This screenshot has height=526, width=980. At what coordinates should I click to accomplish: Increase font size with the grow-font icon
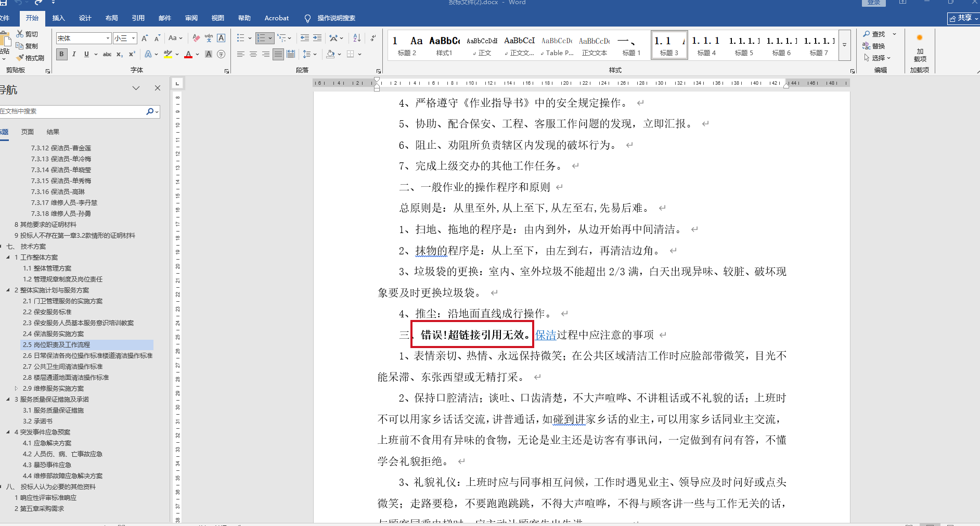(145, 38)
